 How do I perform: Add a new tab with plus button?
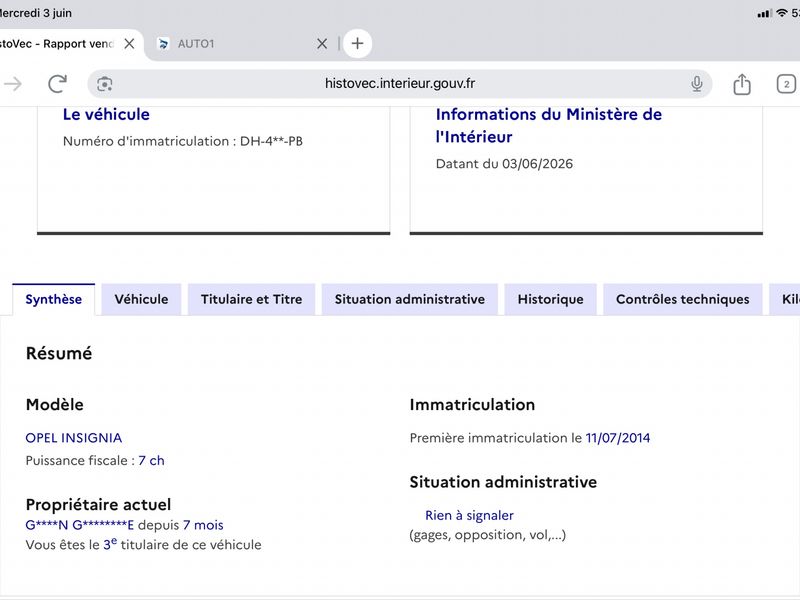(x=357, y=43)
